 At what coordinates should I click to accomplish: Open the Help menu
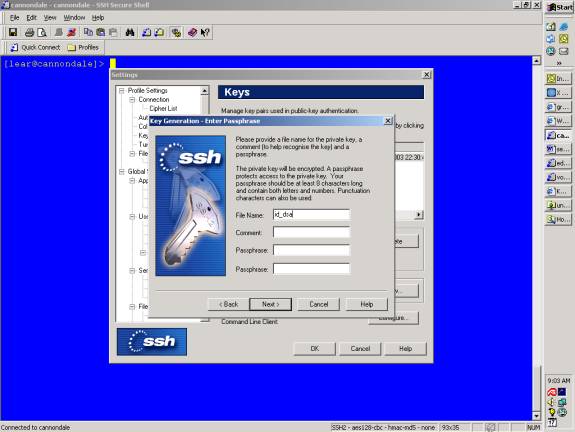tap(98, 18)
